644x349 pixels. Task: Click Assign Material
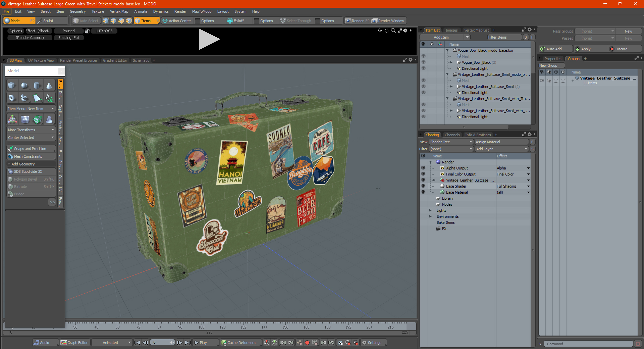click(x=501, y=142)
